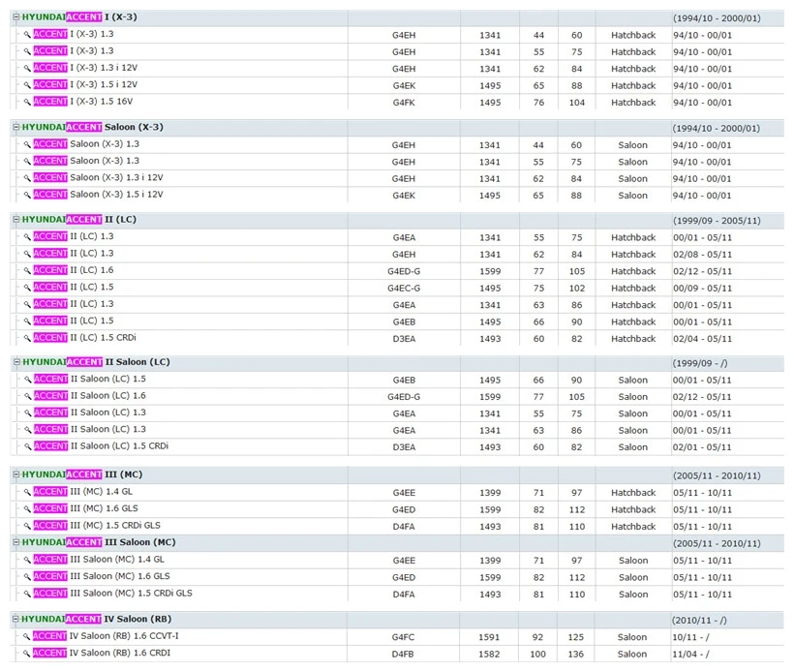Click magnifier icon for ACCENT II (LC) 1.6
The width and height of the screenshot is (794, 672).
27,271
